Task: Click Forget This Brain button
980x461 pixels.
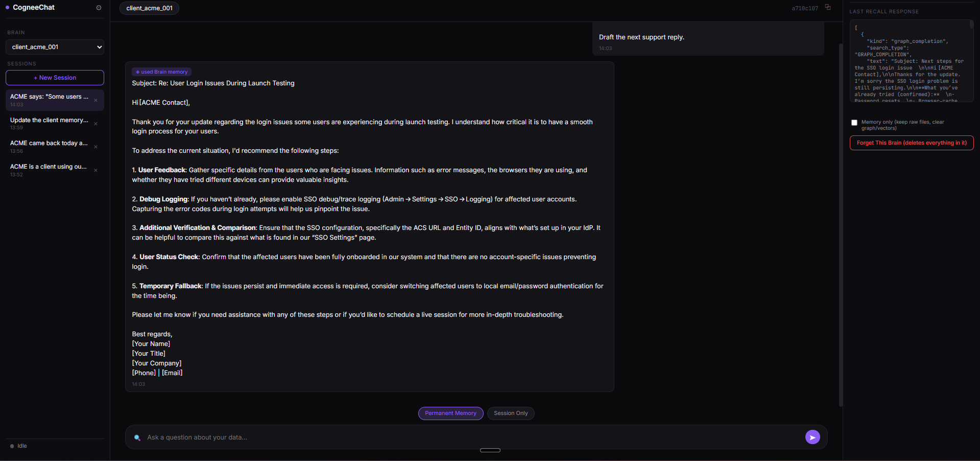Action: coord(912,143)
